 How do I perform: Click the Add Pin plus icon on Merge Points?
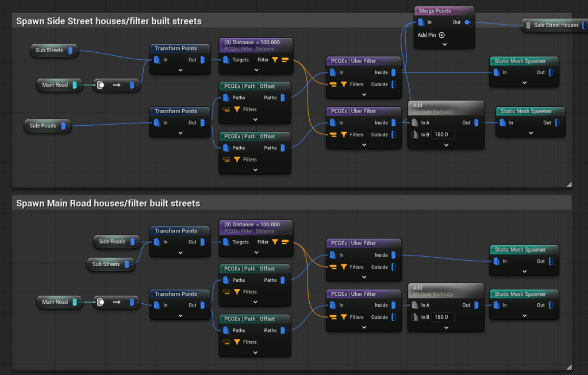click(442, 35)
